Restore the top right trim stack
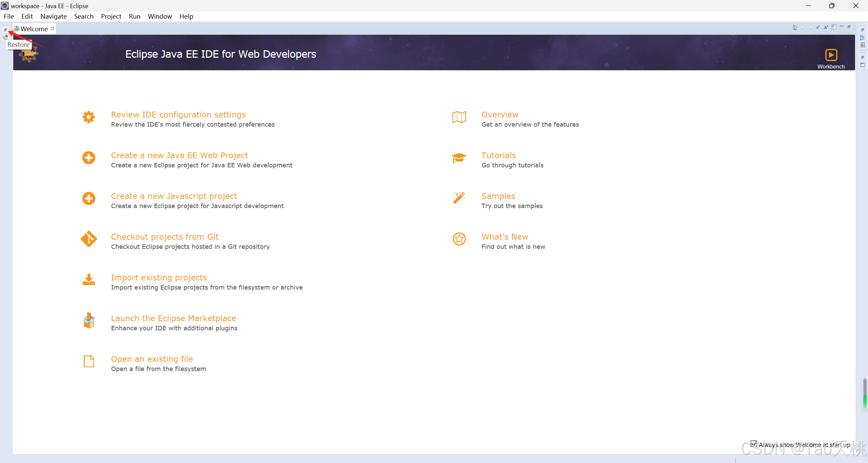868x463 pixels. [863, 30]
